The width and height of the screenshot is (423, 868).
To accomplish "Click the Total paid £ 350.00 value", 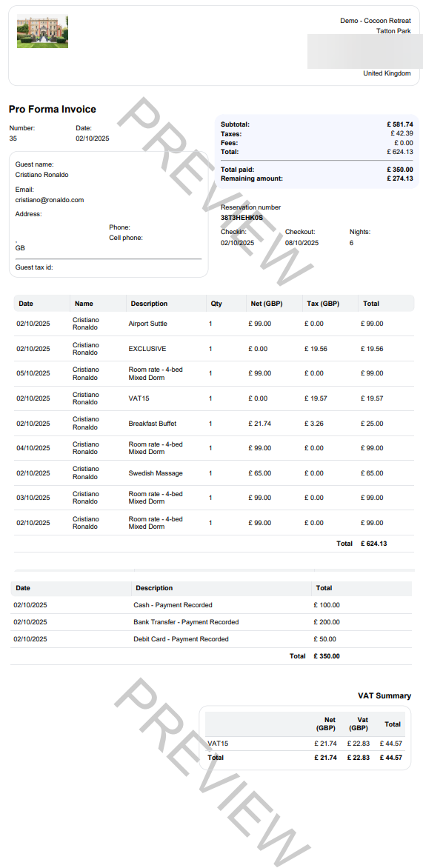I will click(400, 170).
